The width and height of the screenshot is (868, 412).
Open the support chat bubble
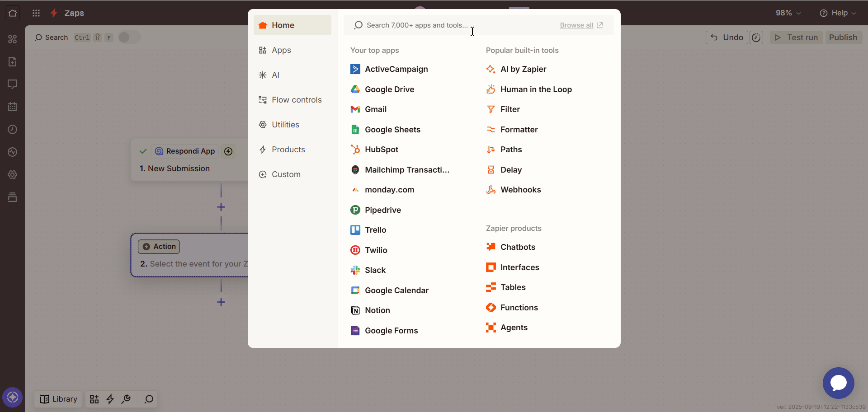839,383
